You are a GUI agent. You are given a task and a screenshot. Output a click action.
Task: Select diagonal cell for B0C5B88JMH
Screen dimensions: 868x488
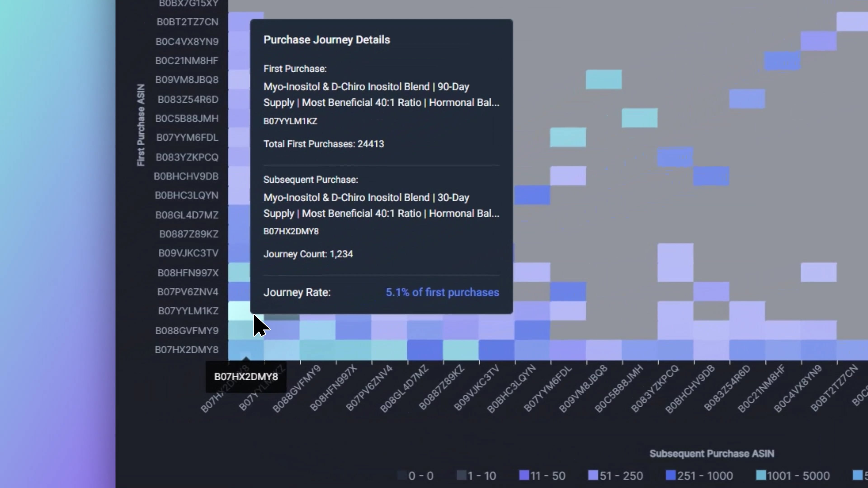(639, 118)
